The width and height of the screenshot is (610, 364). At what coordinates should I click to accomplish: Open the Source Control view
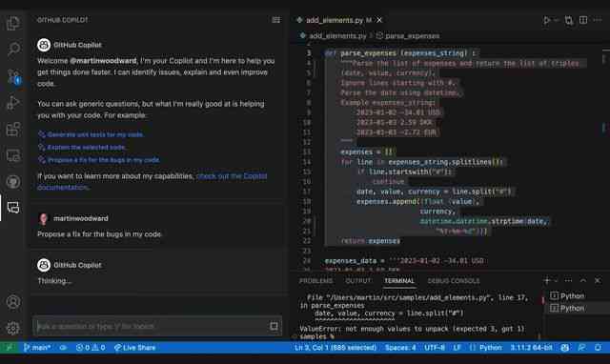pyautogui.click(x=13, y=76)
